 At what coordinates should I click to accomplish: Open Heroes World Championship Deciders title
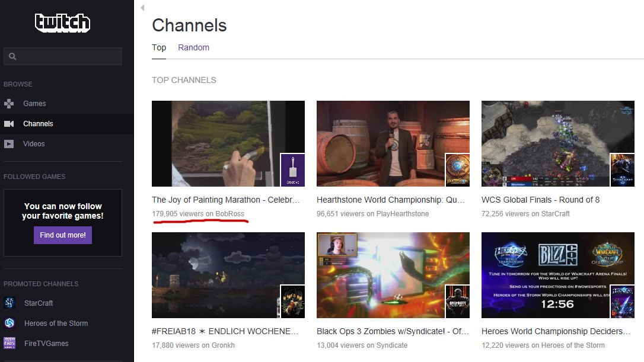coord(556,331)
